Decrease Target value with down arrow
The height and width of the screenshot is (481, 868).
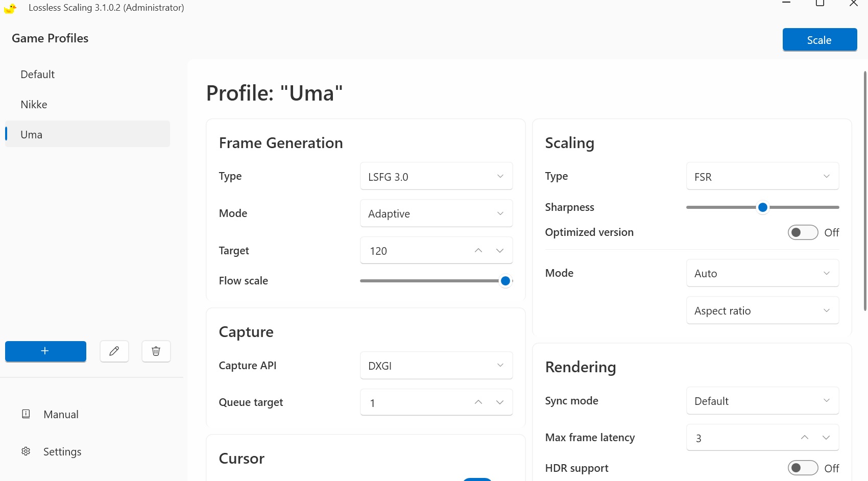pyautogui.click(x=500, y=251)
